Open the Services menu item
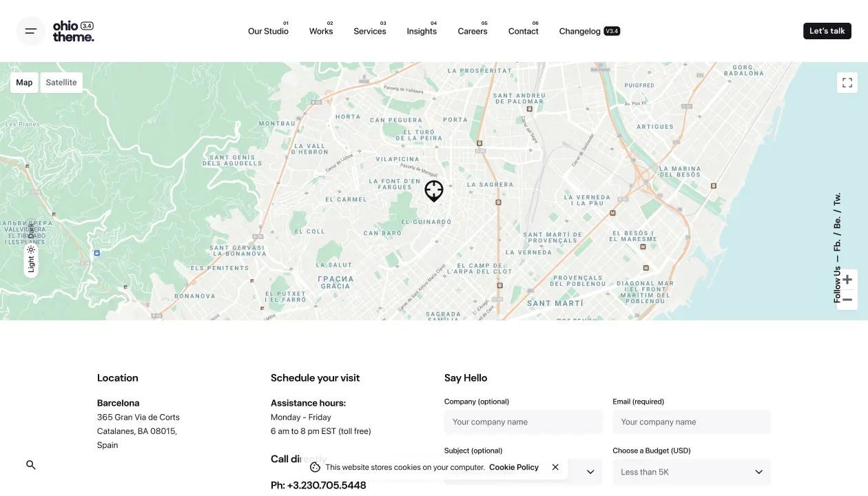The width and height of the screenshot is (868, 496). [x=369, y=31]
